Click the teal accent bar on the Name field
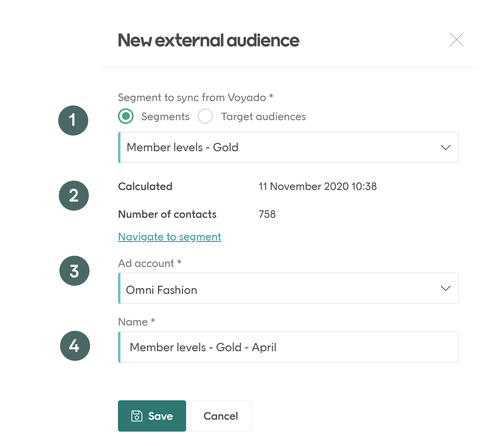The height and width of the screenshot is (446, 504). point(120,347)
